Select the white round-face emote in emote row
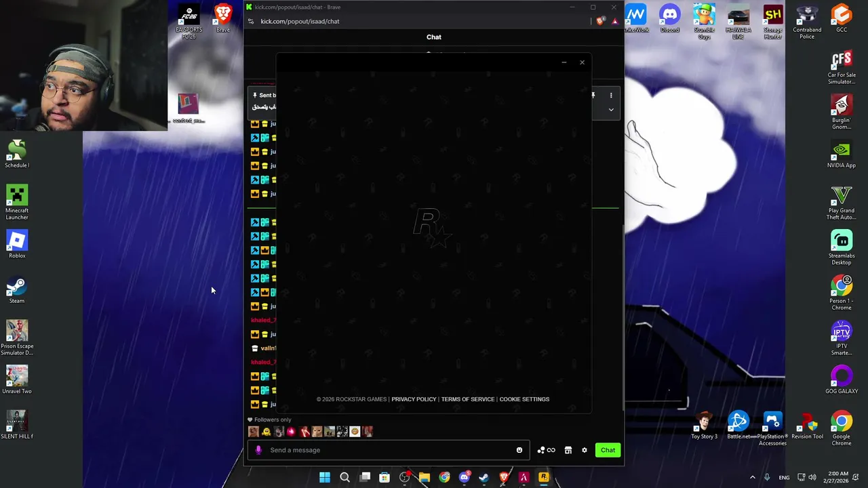868x488 pixels. point(355,432)
